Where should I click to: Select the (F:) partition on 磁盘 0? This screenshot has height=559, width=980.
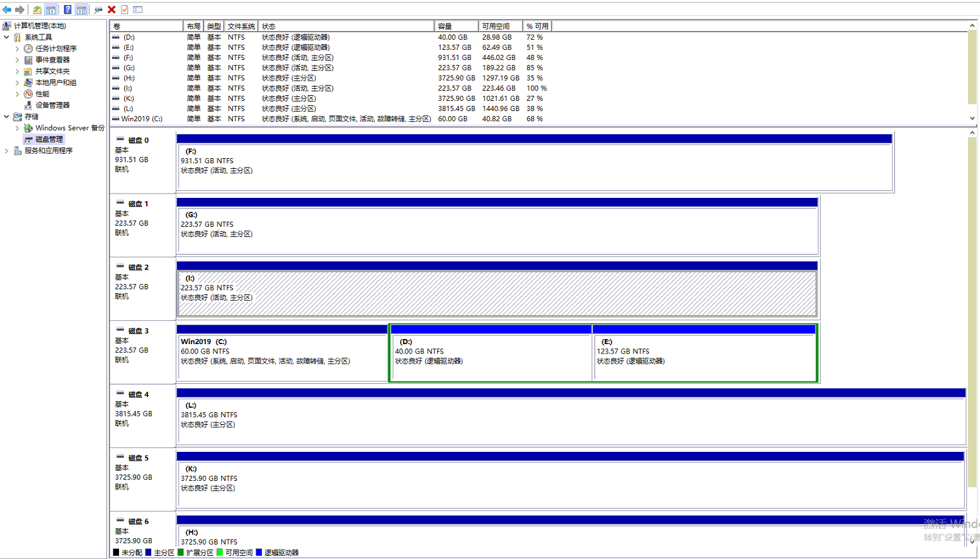[x=534, y=167]
